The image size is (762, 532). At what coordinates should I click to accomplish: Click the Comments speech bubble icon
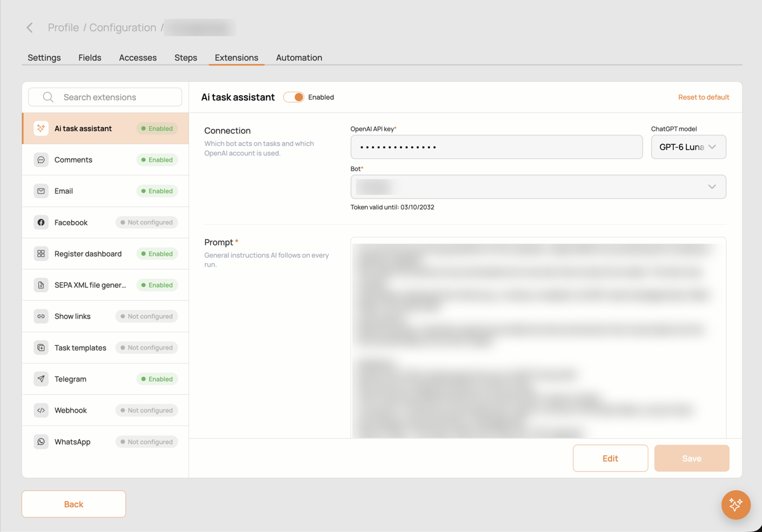(x=41, y=160)
